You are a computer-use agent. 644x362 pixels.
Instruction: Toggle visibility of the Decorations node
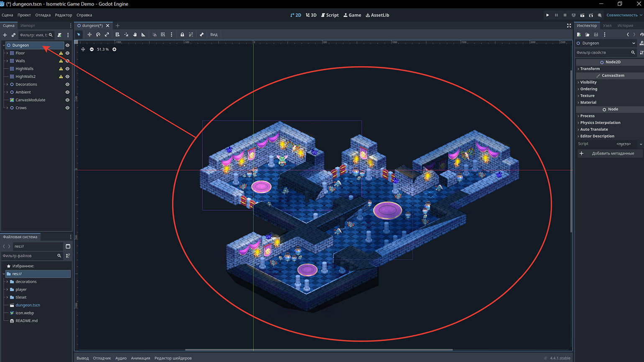(67, 84)
